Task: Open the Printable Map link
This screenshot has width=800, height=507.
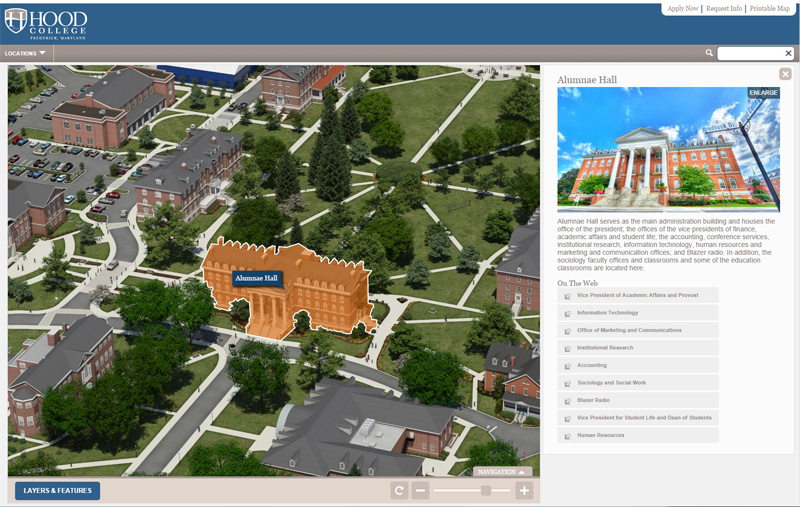Action: tap(769, 8)
